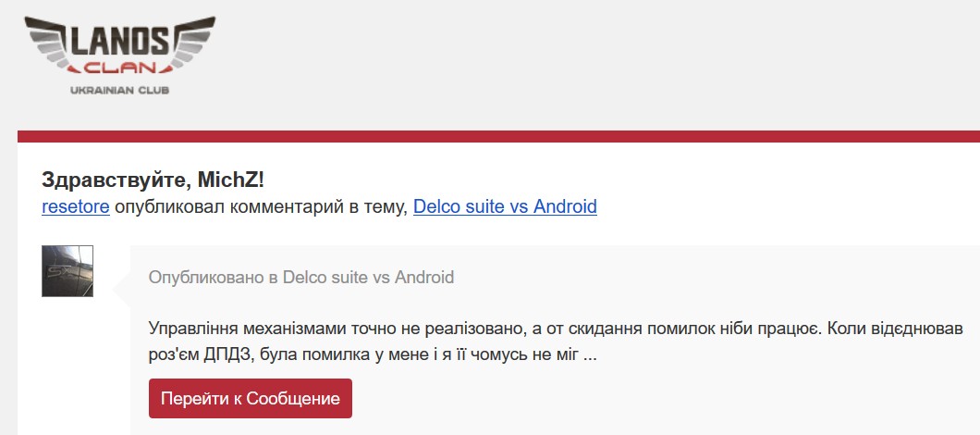Click the ellipsis ending the truncated comment
Viewport: 980px width, 435px height.
589,354
